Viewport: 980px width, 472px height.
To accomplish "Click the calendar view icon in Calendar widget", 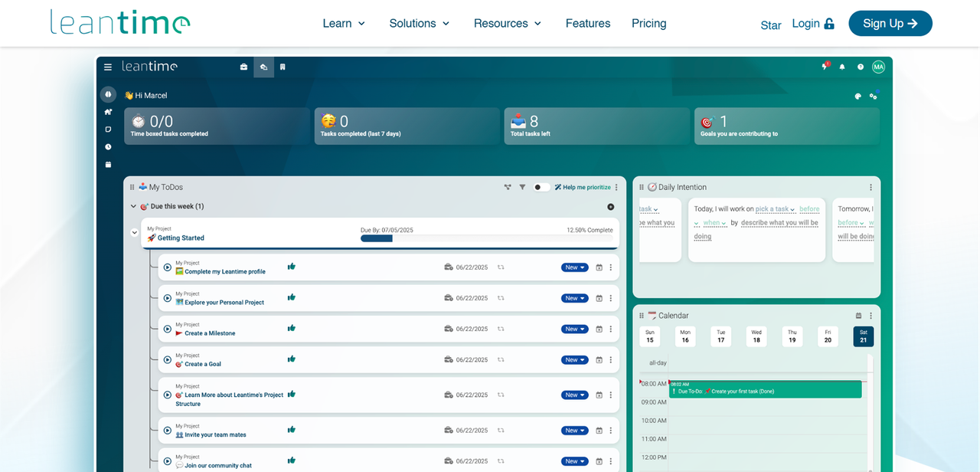I will [x=859, y=316].
